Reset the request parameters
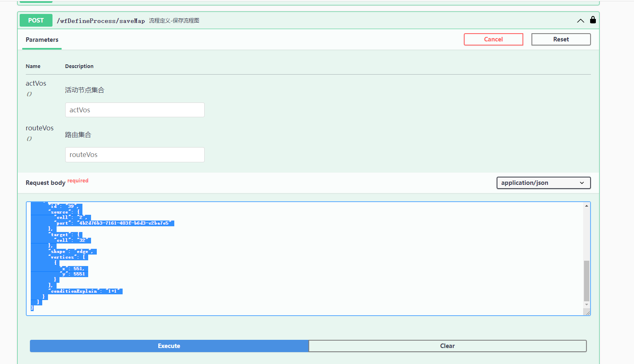This screenshot has height=364, width=634. 561,39
